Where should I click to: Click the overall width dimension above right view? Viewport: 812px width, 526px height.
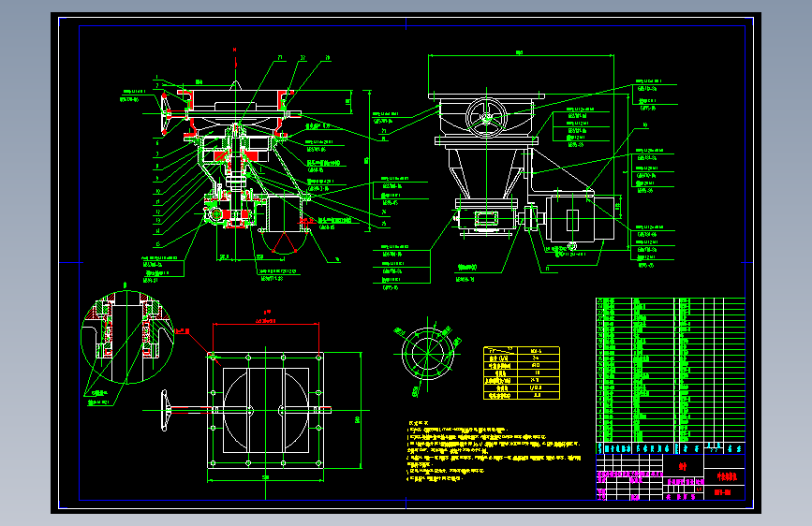tap(521, 54)
